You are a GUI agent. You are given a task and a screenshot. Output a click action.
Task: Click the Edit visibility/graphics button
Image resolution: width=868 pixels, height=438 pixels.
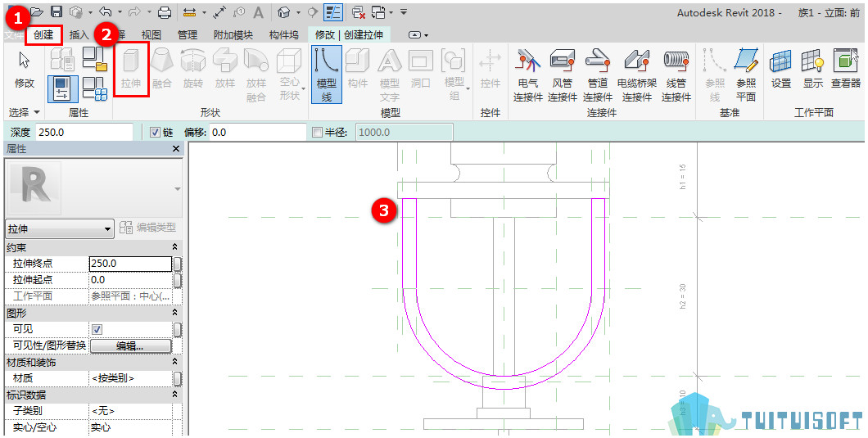pos(131,346)
